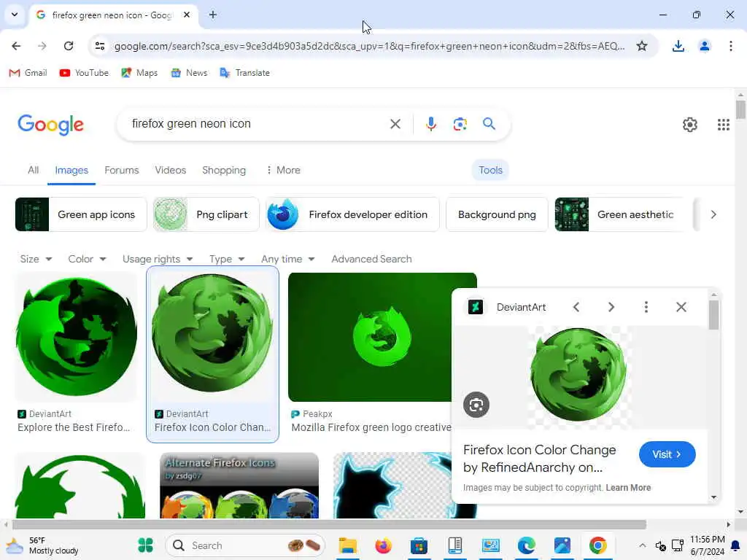The image size is (747, 560).
Task: Search by image with Google Lens
Action: point(460,124)
